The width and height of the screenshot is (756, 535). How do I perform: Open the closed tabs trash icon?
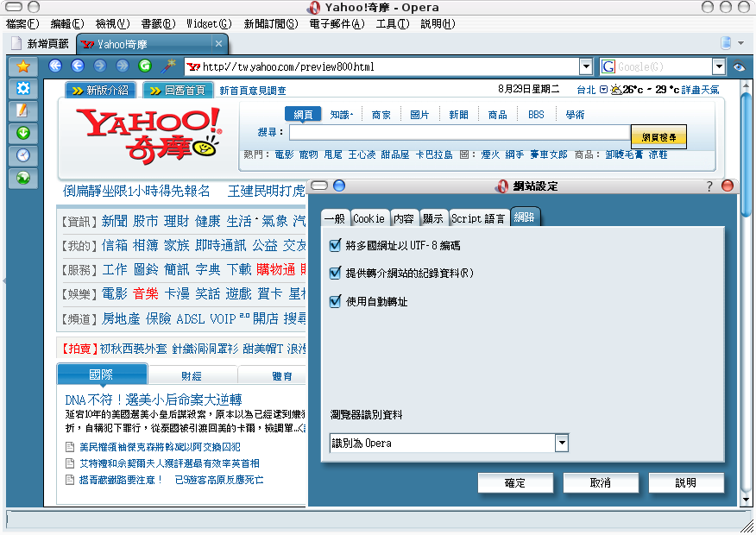726,43
